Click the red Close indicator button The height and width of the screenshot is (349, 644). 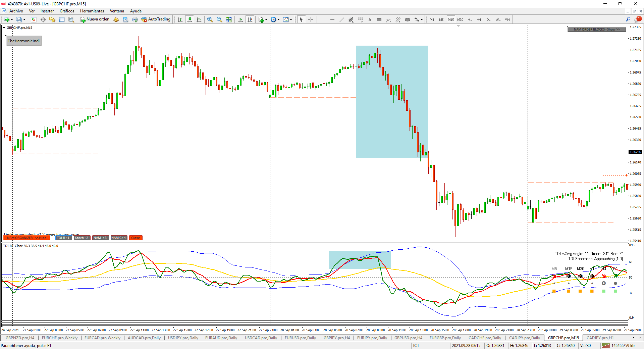tap(136, 238)
